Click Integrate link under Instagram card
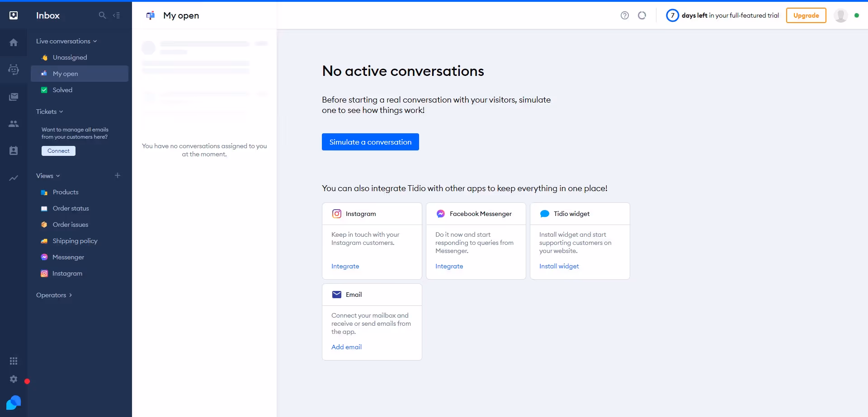 tap(345, 266)
